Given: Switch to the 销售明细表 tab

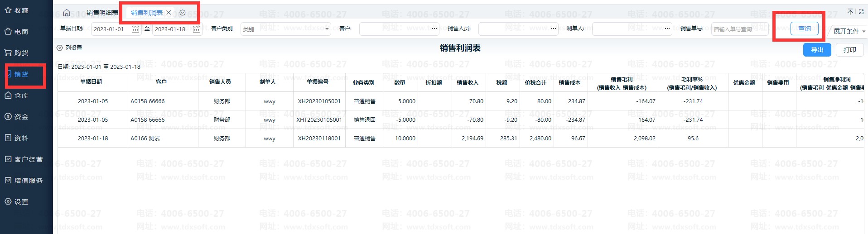Looking at the screenshot, I should (102, 13).
